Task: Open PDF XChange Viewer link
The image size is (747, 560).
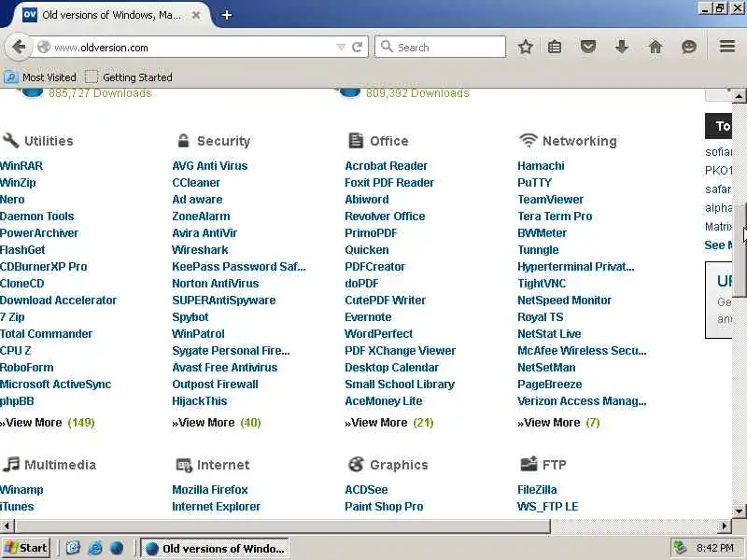Action: [x=401, y=351]
